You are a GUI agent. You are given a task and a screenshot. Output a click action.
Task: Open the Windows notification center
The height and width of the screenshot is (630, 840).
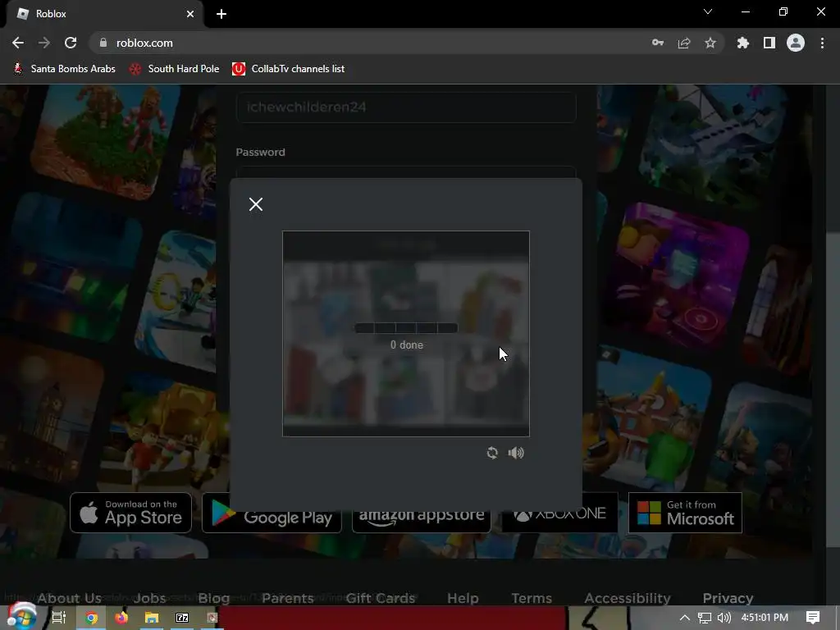[813, 618]
